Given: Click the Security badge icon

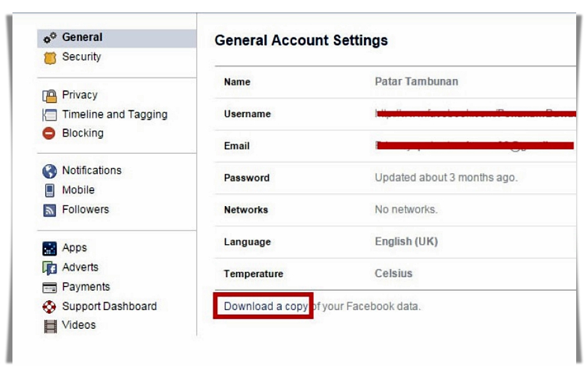Looking at the screenshot, I should (50, 58).
